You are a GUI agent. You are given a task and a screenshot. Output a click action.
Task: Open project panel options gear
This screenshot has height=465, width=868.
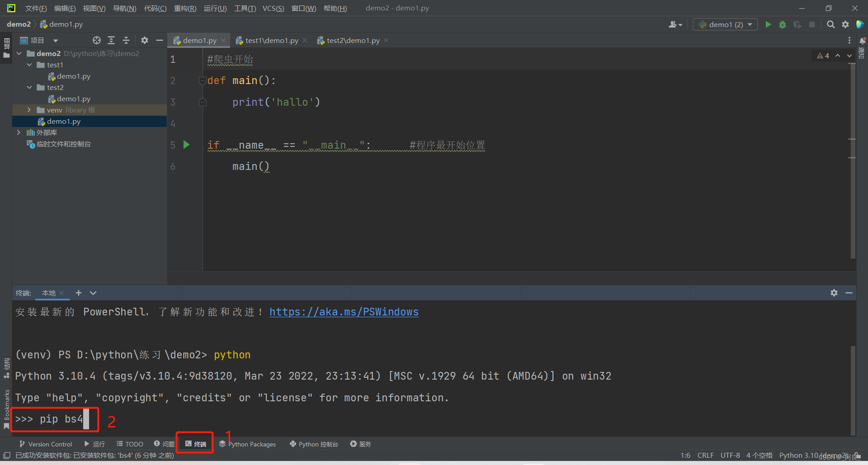click(x=145, y=40)
